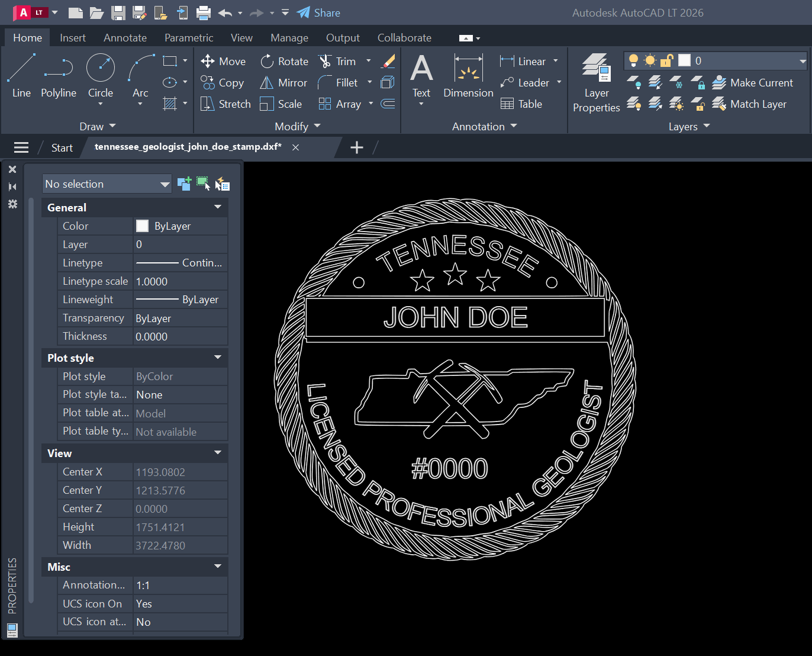Image resolution: width=812 pixels, height=656 pixels.
Task: Select the Stretch command
Action: [226, 104]
